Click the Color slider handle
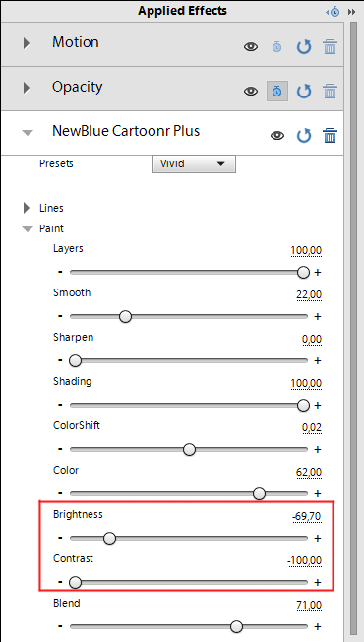Image resolution: width=364 pixels, height=642 pixels. click(x=259, y=493)
